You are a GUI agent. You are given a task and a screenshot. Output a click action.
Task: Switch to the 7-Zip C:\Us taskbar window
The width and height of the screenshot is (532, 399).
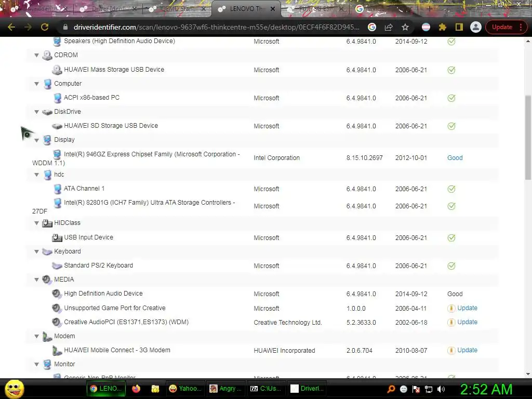(x=265, y=389)
